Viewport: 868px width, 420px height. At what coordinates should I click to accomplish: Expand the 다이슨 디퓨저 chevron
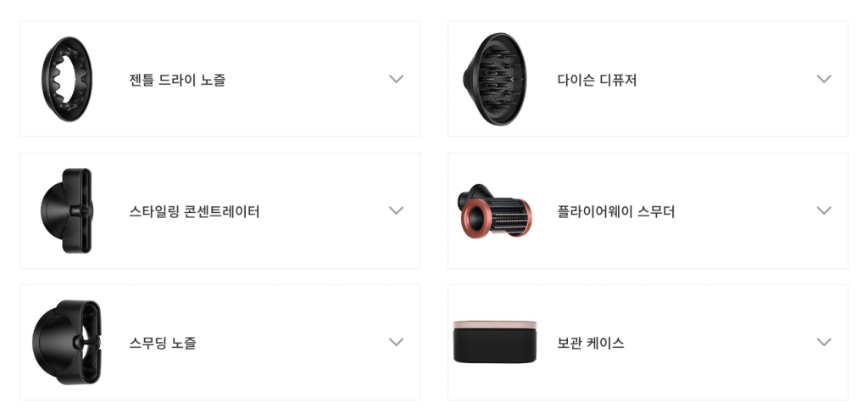click(x=824, y=79)
